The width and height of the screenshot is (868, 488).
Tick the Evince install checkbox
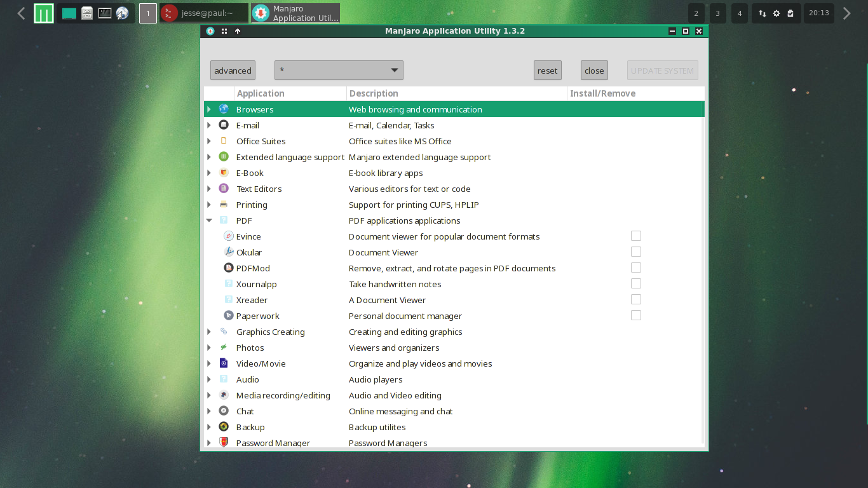pos(636,236)
